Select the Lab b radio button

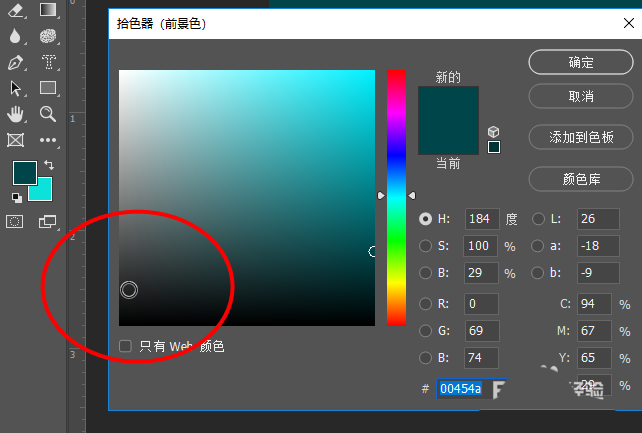point(537,273)
